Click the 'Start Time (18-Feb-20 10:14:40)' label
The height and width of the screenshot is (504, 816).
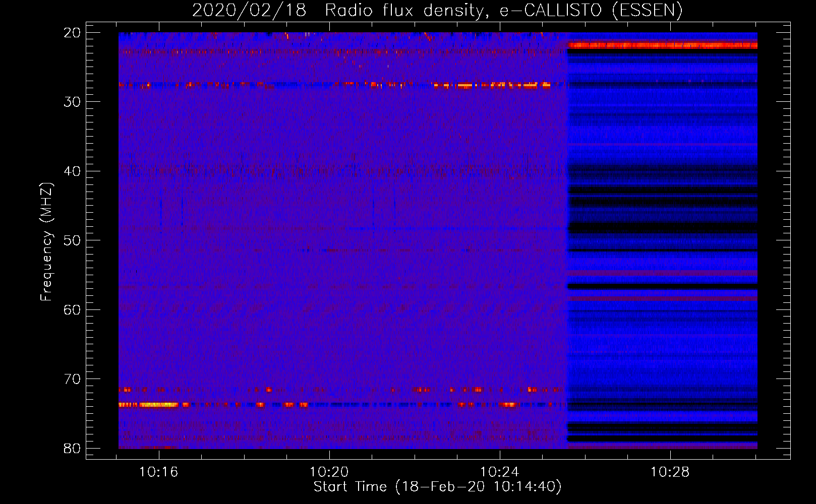(437, 487)
